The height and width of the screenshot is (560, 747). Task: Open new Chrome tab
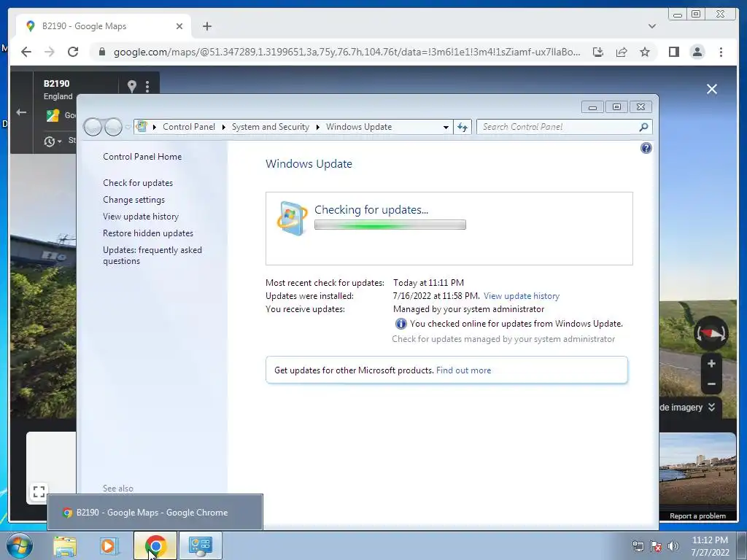coord(206,26)
